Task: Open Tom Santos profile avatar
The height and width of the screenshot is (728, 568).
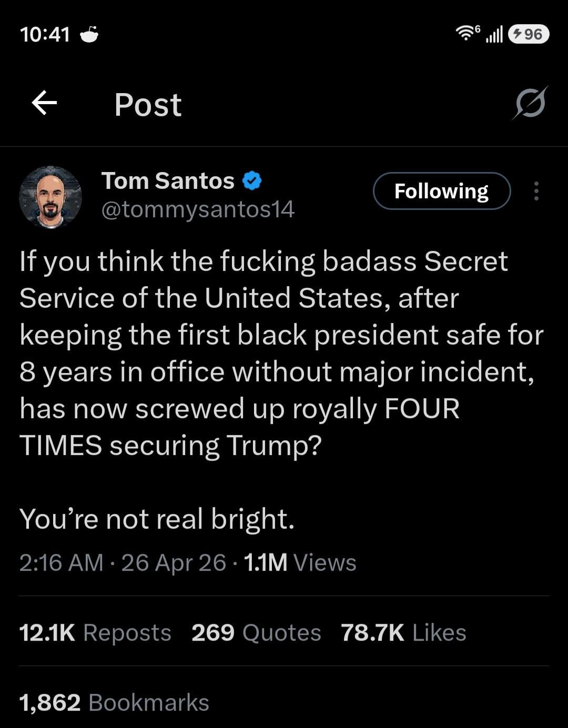Action: click(50, 197)
